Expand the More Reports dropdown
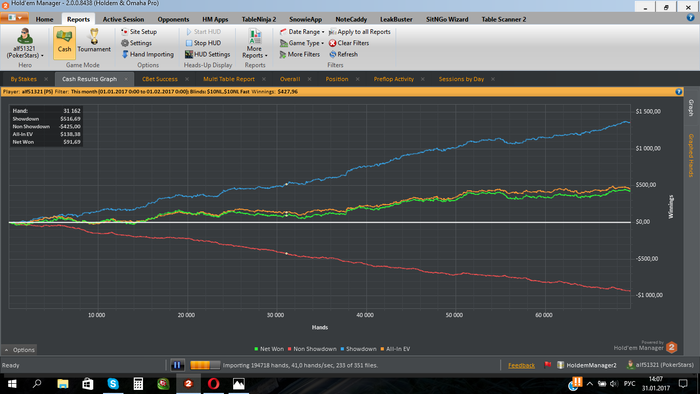700x394 pixels. coord(254,43)
